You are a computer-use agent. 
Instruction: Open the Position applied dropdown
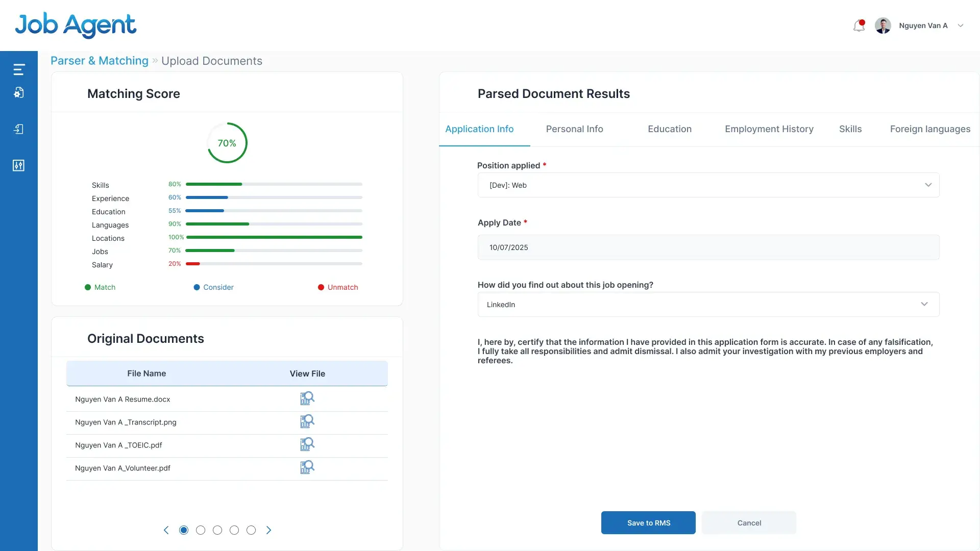click(708, 185)
